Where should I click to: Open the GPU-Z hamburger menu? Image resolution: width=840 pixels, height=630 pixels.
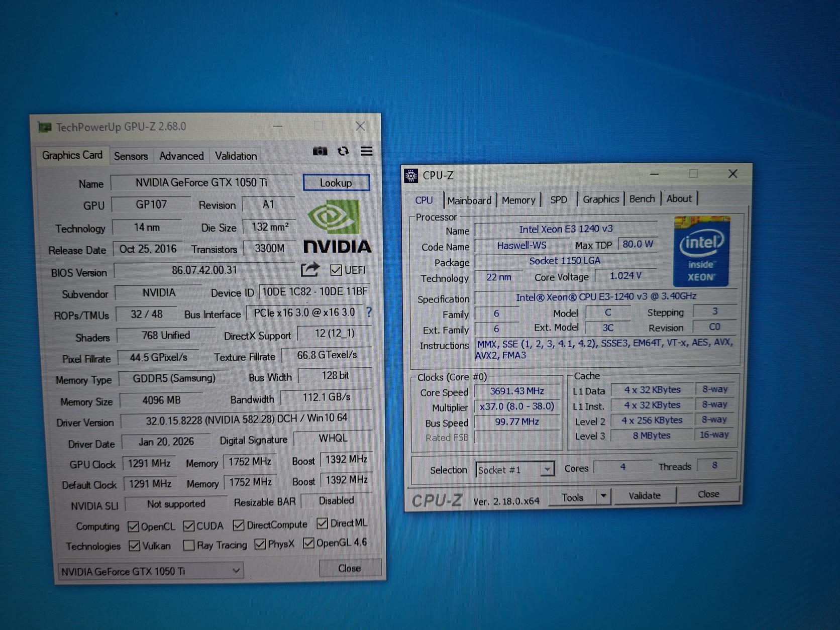pos(367,151)
